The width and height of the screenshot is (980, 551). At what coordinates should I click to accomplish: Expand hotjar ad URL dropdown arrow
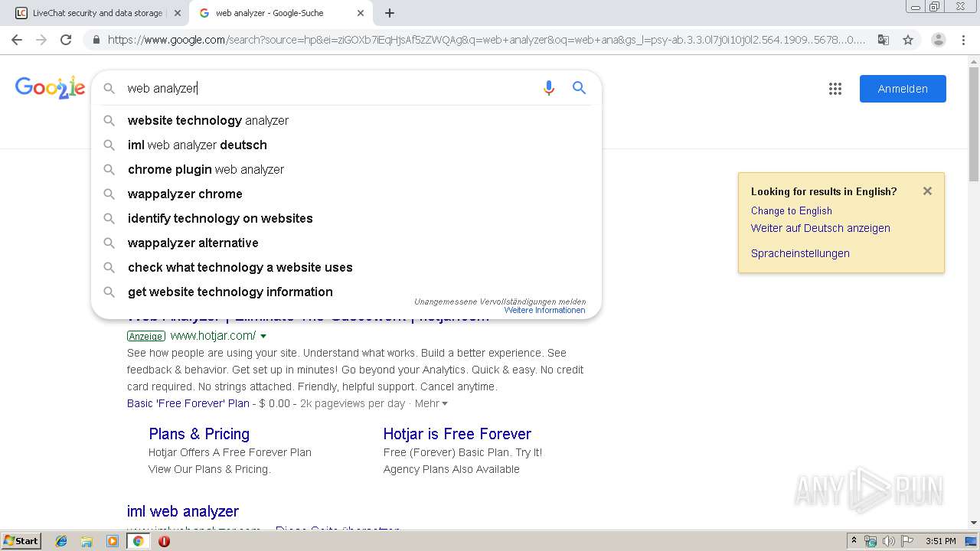pyautogui.click(x=263, y=336)
